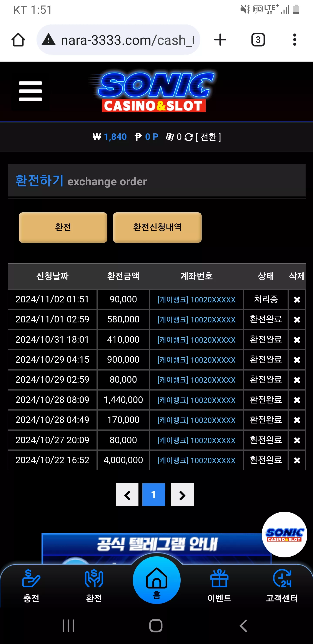Delete the 580,000 exchange record
313x644 pixels.
297,320
